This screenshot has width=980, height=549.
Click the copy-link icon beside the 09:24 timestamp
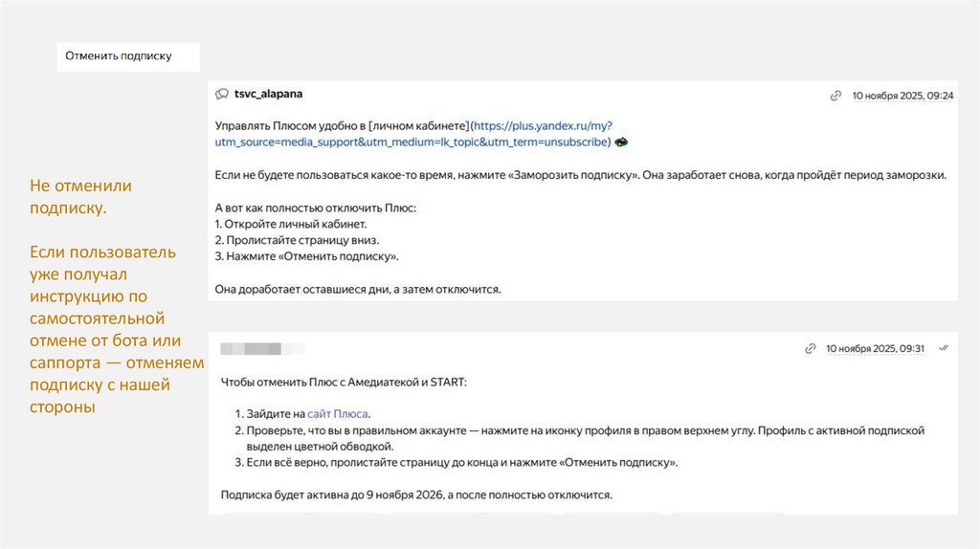(x=835, y=96)
